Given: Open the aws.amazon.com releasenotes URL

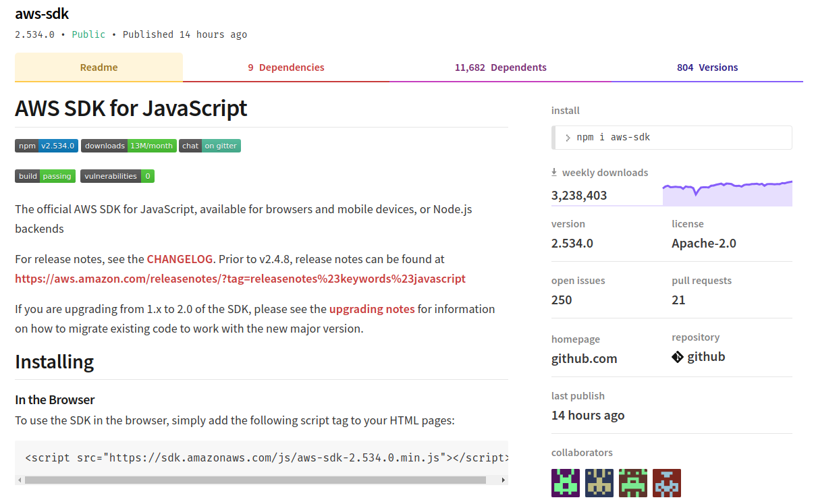Looking at the screenshot, I should 240,279.
